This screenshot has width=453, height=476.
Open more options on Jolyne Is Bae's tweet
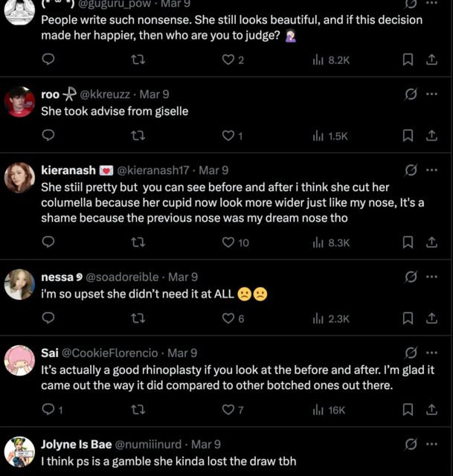pyautogui.click(x=431, y=445)
